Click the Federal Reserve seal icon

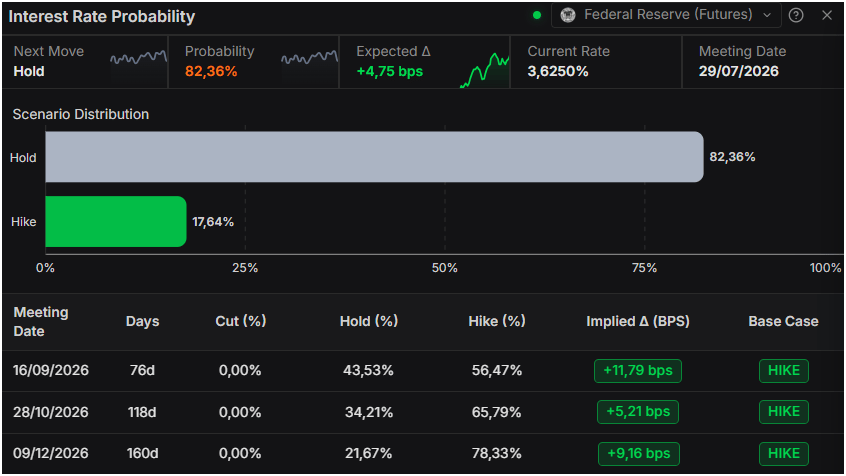(x=568, y=15)
